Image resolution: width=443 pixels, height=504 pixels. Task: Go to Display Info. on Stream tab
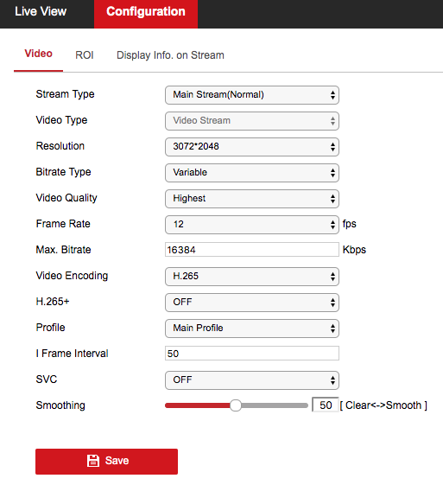(170, 55)
